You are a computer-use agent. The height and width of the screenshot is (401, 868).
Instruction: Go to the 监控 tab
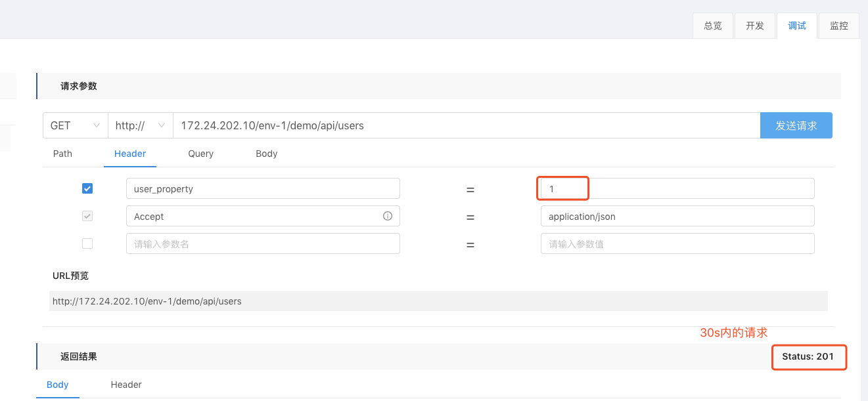[839, 26]
